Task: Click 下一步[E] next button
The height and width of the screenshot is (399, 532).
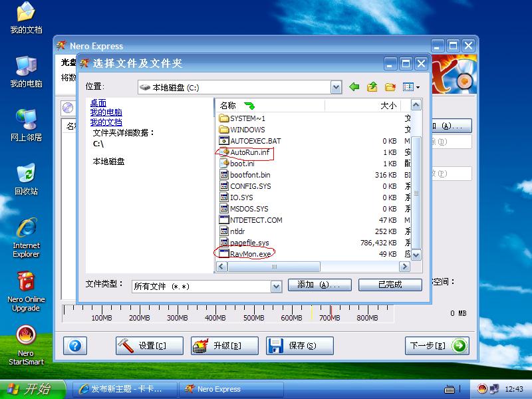Action: click(x=437, y=346)
